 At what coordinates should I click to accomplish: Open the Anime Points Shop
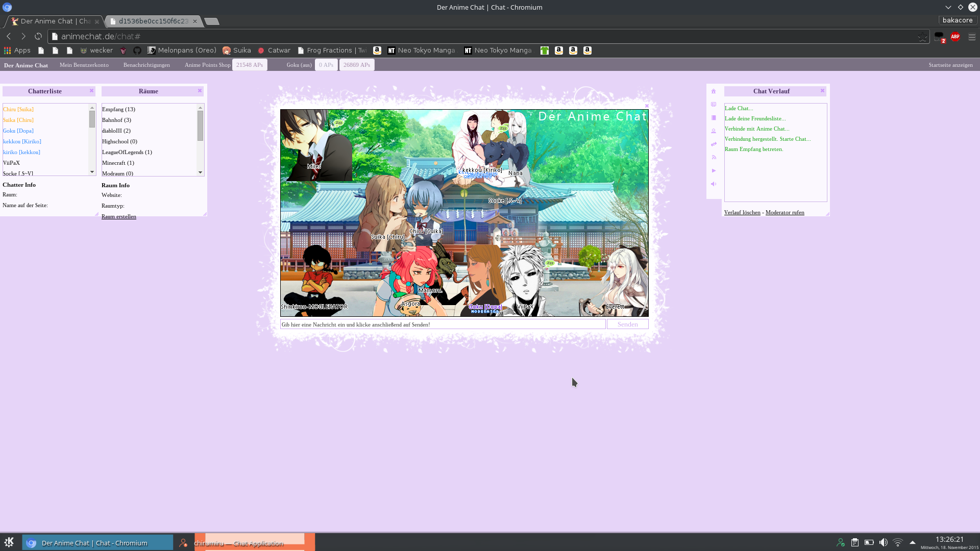point(208,65)
